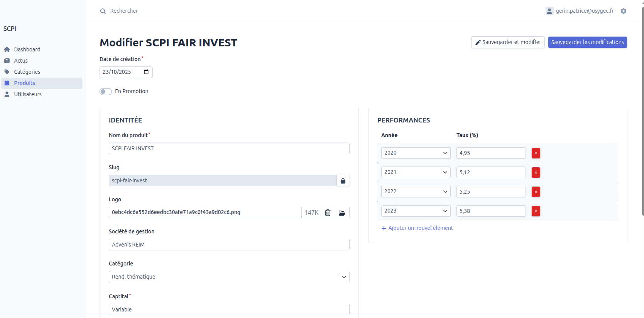Image resolution: width=644 pixels, height=318 pixels.
Task: Open Utilisateurs in the sidebar
Action: point(28,94)
